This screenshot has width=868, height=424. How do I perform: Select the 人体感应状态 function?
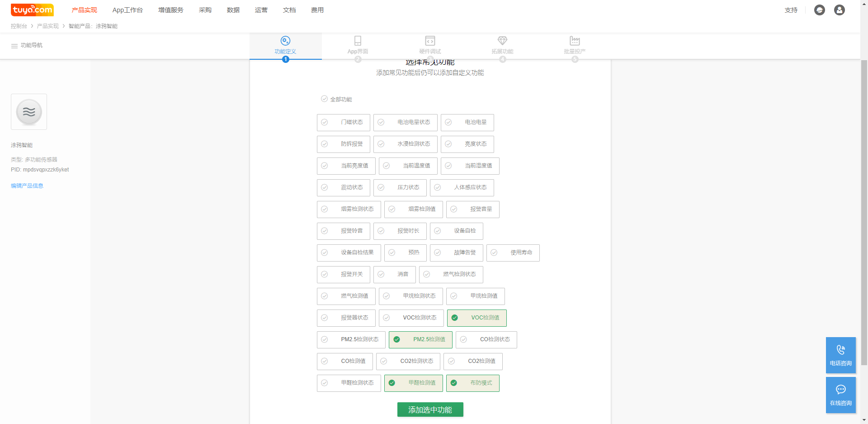point(462,188)
